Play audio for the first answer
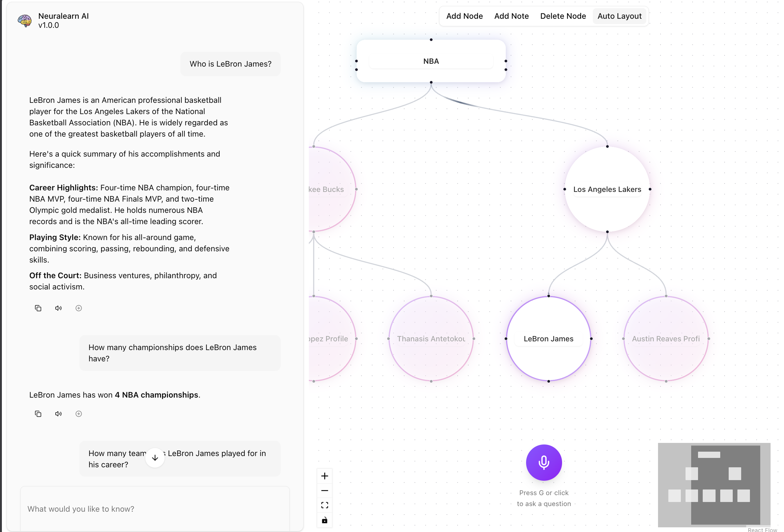Screen dimensions: 784x532 tap(58, 308)
